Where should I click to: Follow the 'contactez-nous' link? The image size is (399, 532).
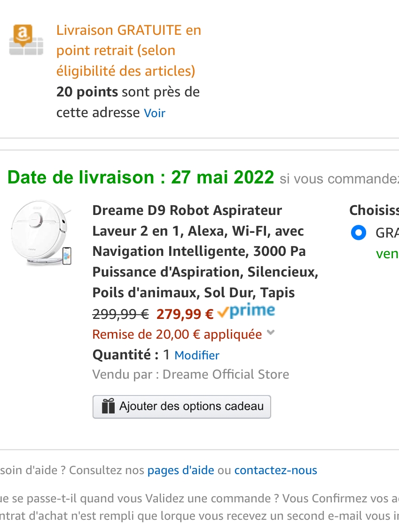point(275,470)
